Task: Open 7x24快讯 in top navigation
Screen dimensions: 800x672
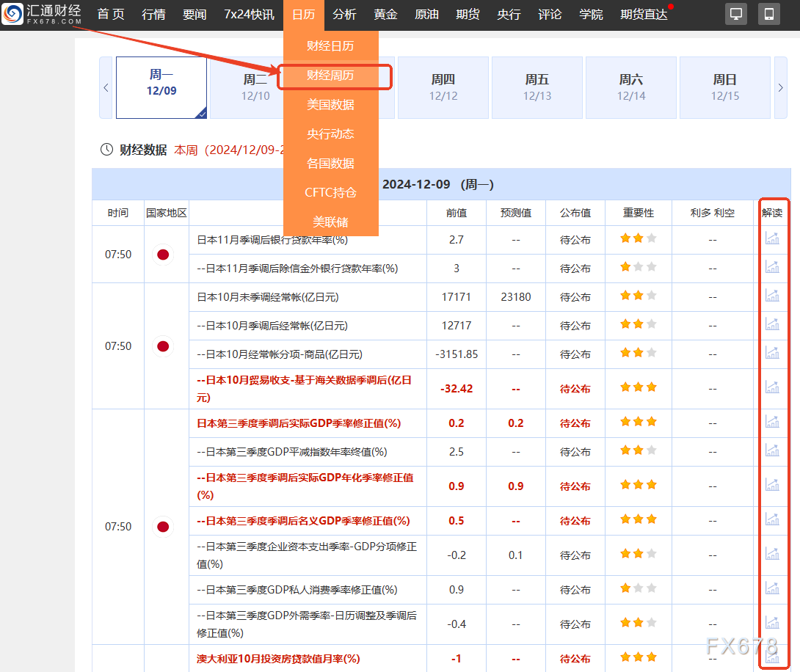Action: [x=249, y=15]
